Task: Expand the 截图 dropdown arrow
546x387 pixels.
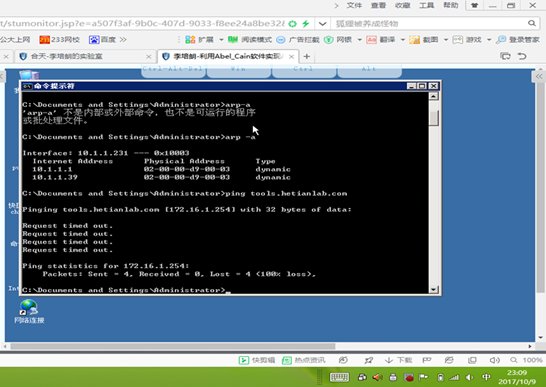Action: [446, 40]
